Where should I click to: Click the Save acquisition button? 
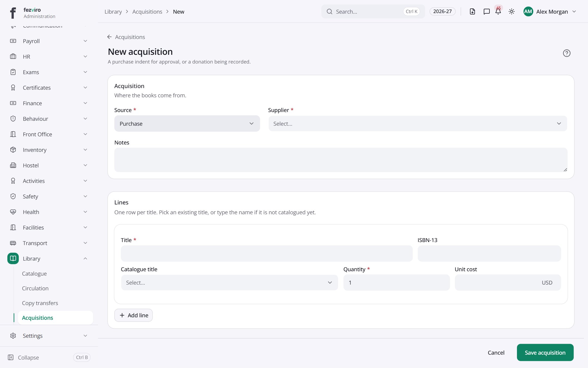(x=545, y=352)
